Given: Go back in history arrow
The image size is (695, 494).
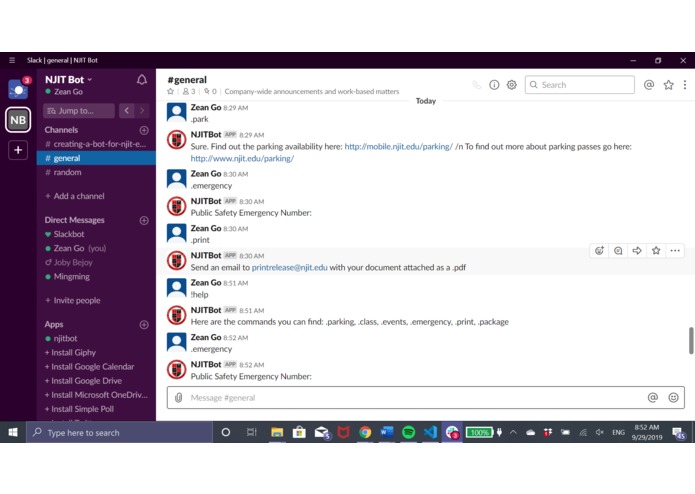Looking at the screenshot, I should coord(127,111).
